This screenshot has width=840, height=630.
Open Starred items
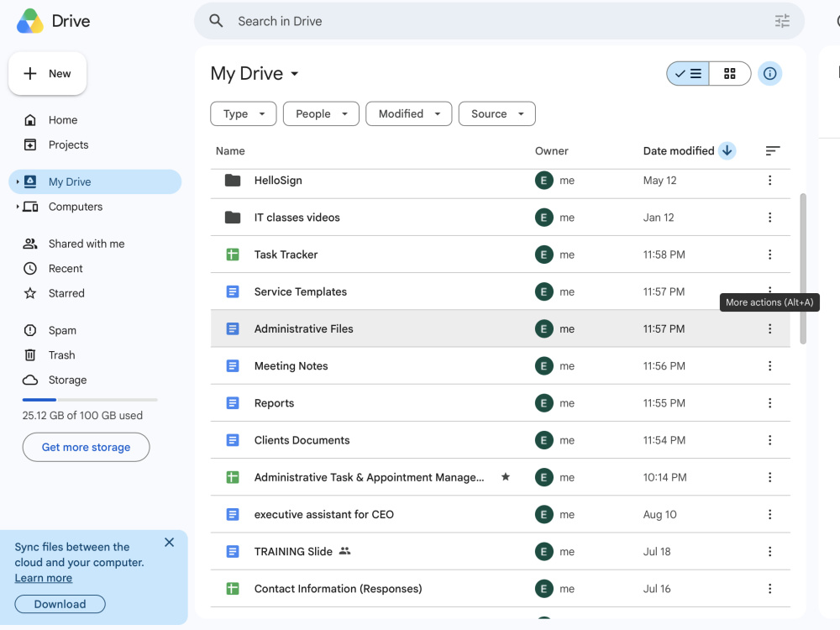(66, 293)
